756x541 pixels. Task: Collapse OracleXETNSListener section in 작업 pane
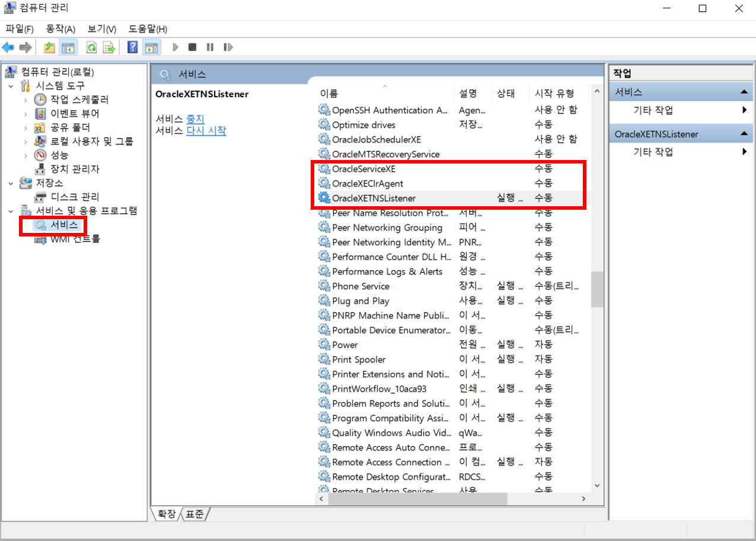(x=744, y=134)
